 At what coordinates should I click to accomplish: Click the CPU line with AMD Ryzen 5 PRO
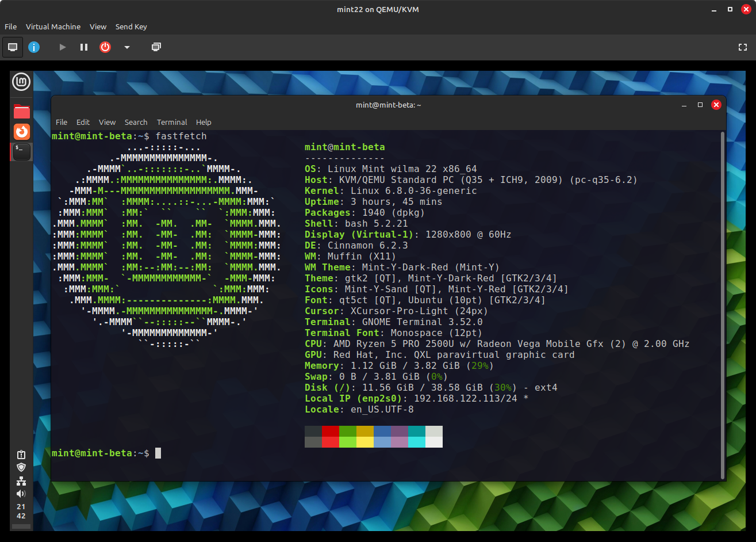[x=497, y=344]
